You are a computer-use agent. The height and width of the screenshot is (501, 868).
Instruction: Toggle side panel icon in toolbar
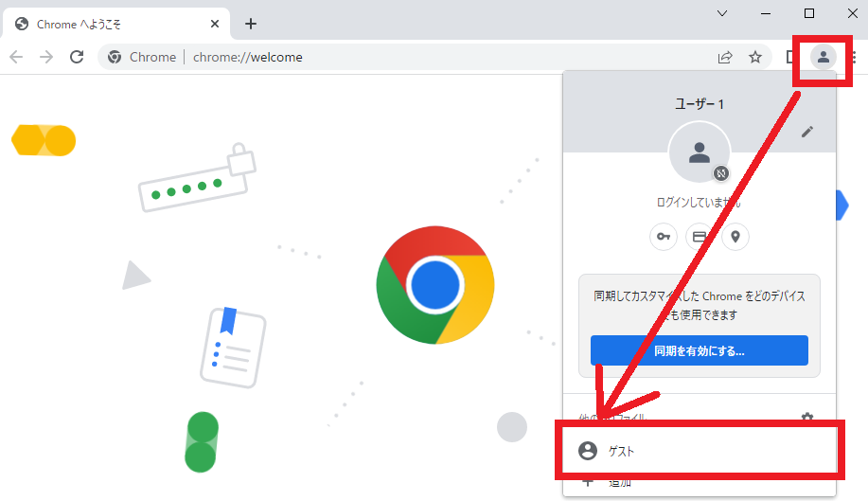tap(790, 57)
